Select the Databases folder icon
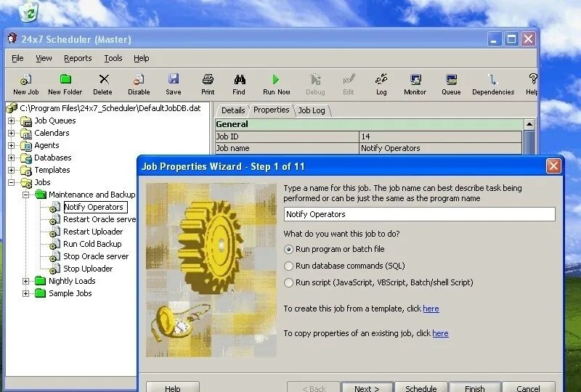Screen dimensions: 581x392 coord(26,158)
